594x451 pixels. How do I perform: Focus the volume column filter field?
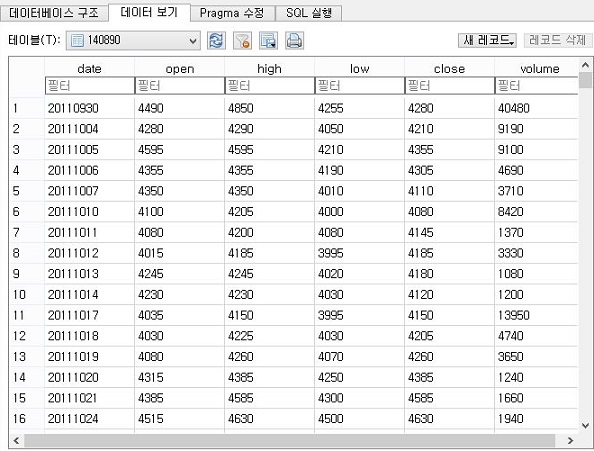tap(537, 86)
